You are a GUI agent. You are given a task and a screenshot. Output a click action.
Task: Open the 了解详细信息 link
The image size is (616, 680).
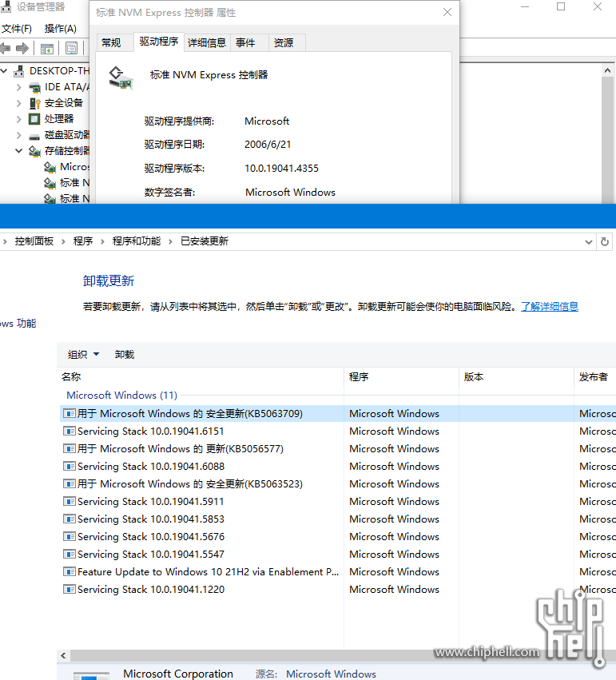pyautogui.click(x=549, y=307)
